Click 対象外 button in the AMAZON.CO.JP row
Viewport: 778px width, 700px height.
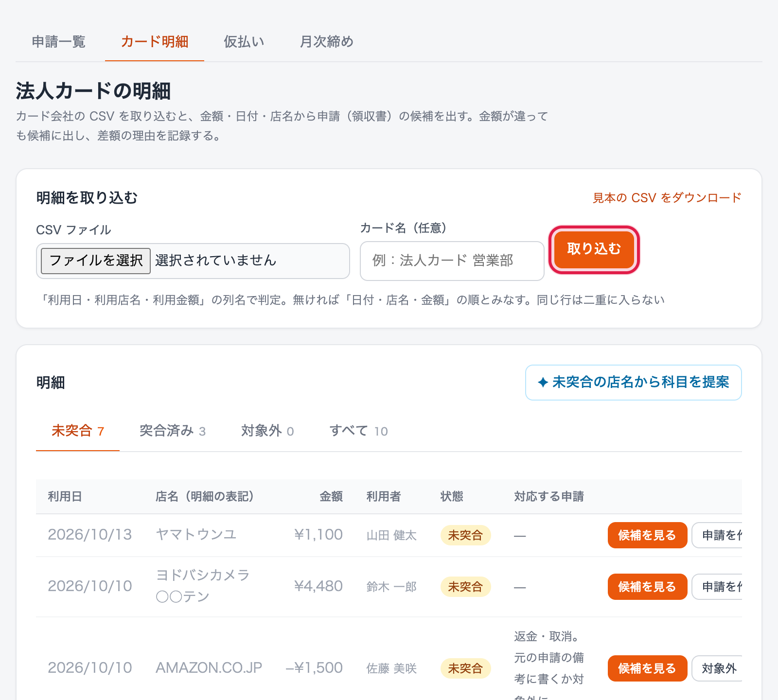pyautogui.click(x=718, y=668)
